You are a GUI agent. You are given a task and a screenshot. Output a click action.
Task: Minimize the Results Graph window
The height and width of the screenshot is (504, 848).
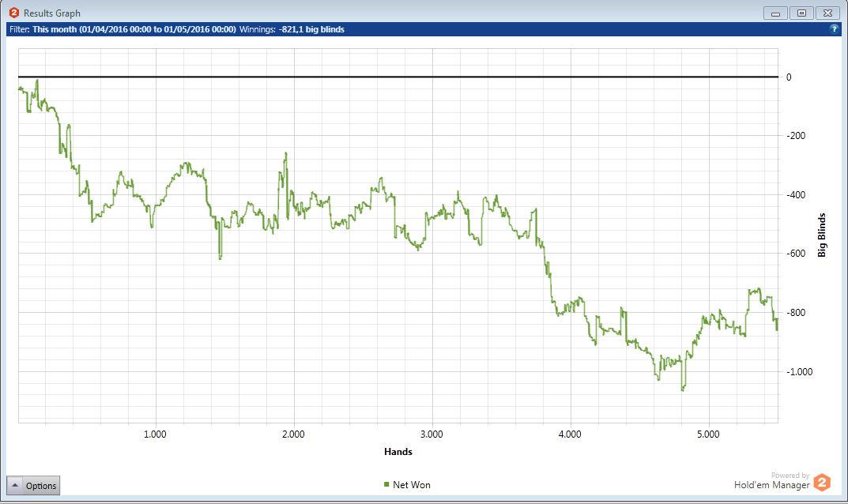(x=775, y=13)
